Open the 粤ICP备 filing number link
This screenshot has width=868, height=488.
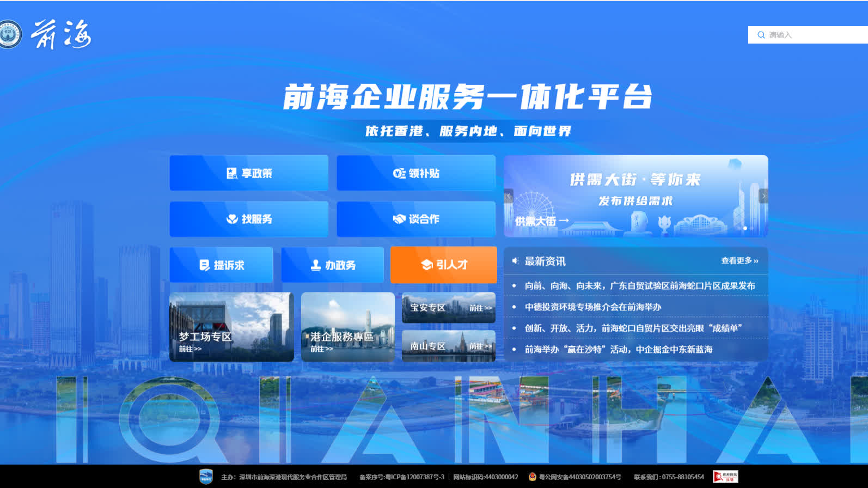pos(401,477)
